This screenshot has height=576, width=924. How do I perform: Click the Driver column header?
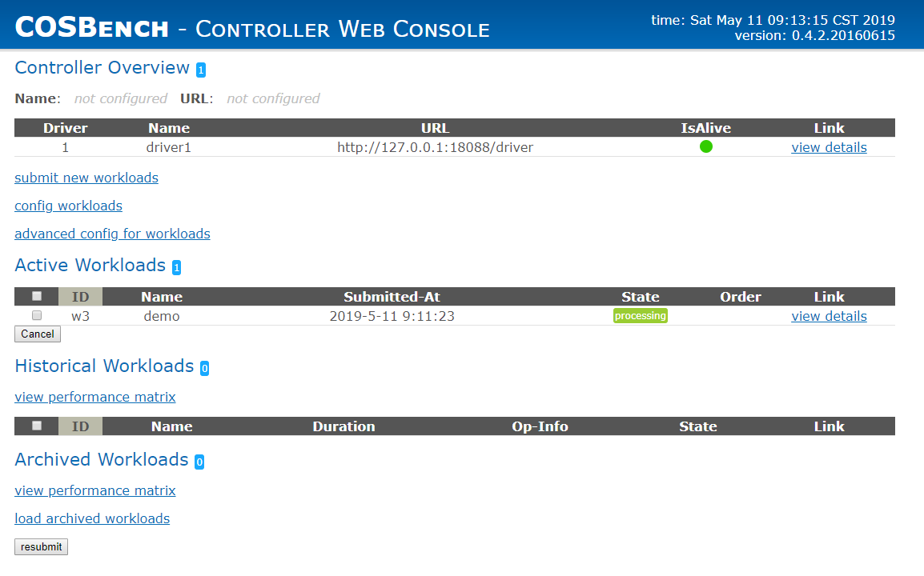pos(66,128)
